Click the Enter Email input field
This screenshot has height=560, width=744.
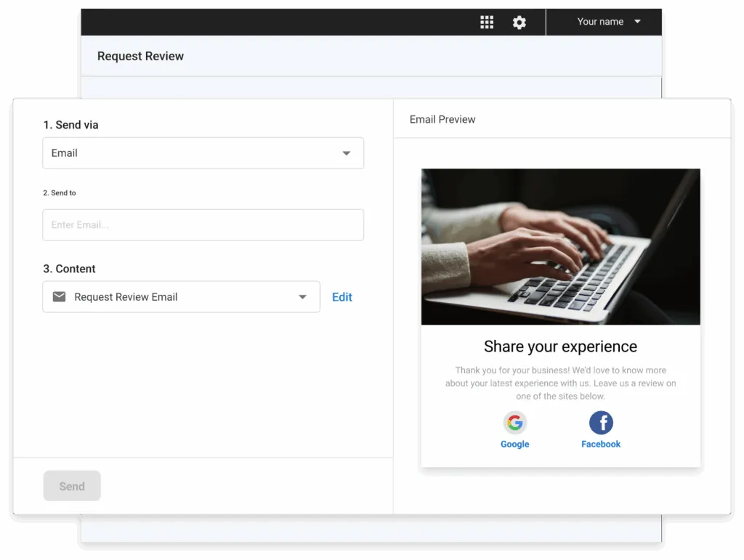(x=203, y=225)
